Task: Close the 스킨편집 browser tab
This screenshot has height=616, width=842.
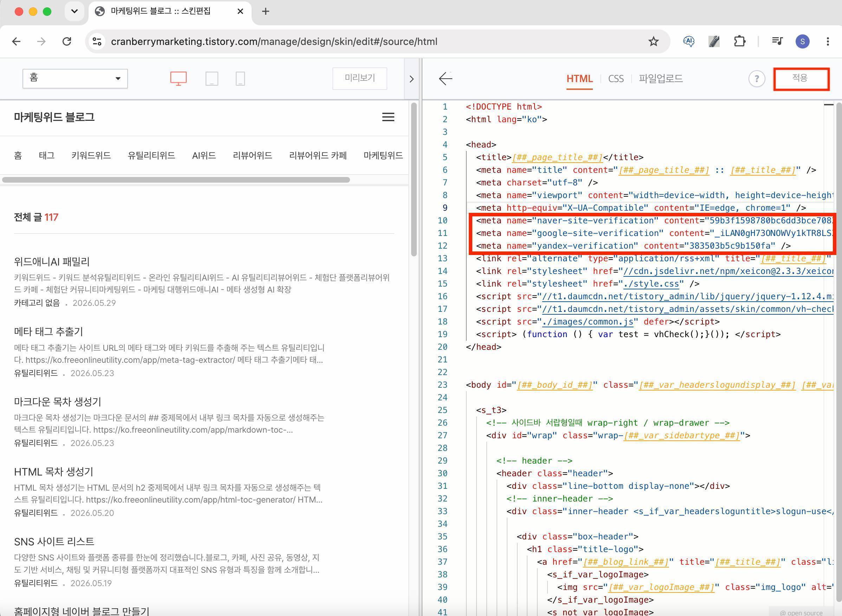Action: click(240, 12)
